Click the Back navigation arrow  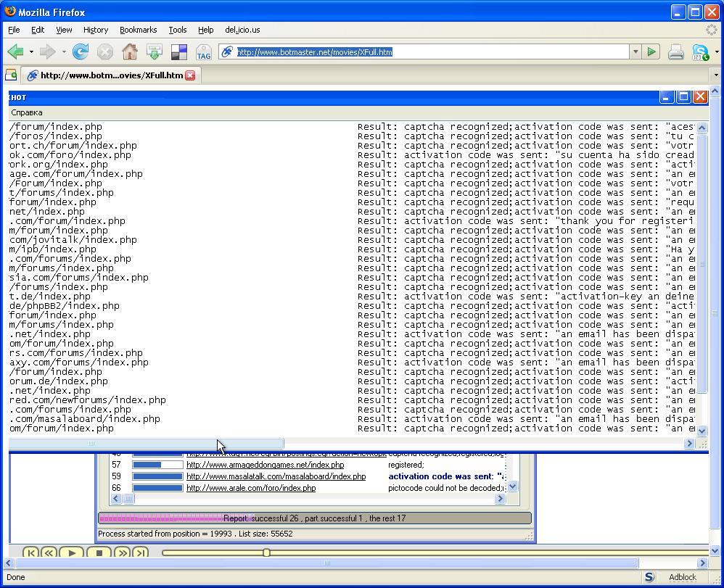(15, 51)
